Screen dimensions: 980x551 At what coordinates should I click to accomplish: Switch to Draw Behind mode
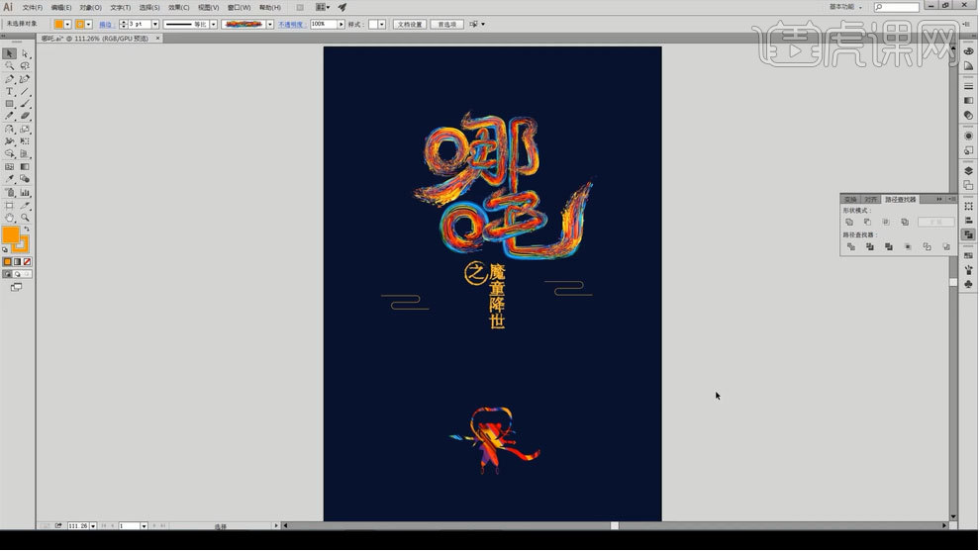tap(18, 274)
